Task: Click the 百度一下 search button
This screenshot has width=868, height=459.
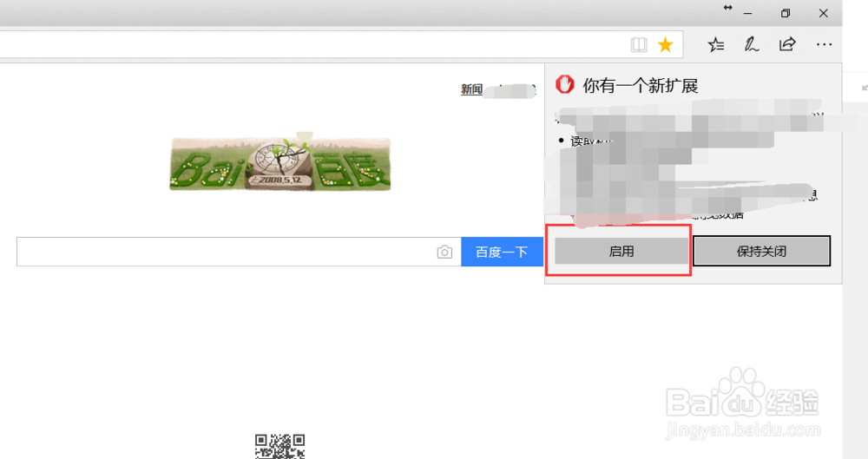Action: tap(502, 252)
